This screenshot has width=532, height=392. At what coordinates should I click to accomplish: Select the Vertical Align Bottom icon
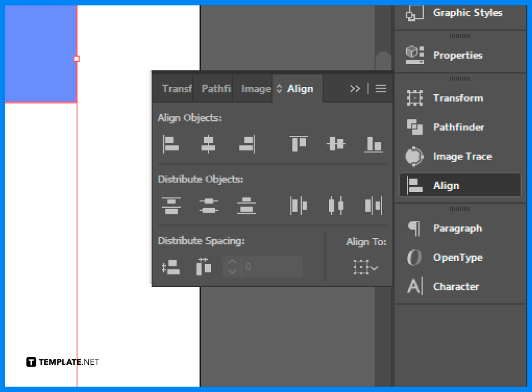pyautogui.click(x=374, y=144)
